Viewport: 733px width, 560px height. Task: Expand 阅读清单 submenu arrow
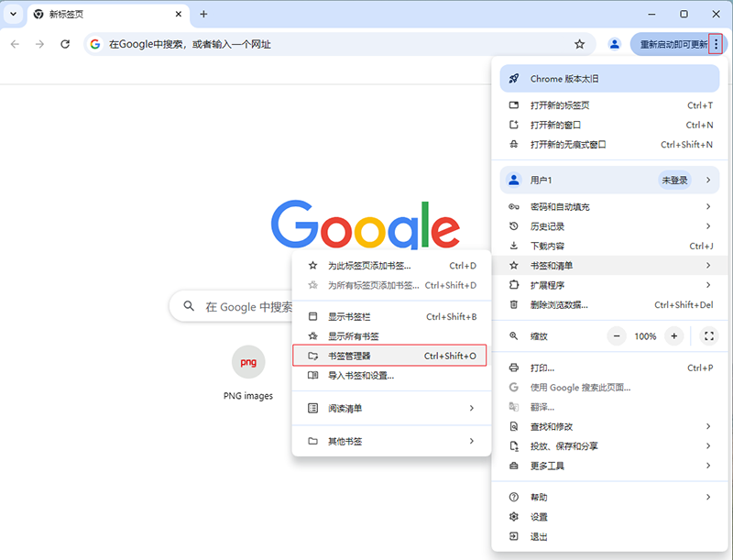472,408
